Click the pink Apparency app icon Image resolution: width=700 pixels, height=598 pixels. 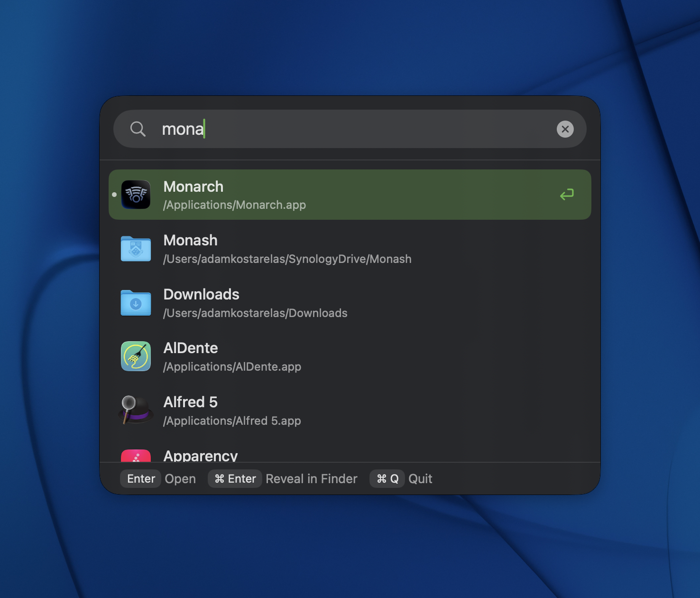click(x=136, y=456)
